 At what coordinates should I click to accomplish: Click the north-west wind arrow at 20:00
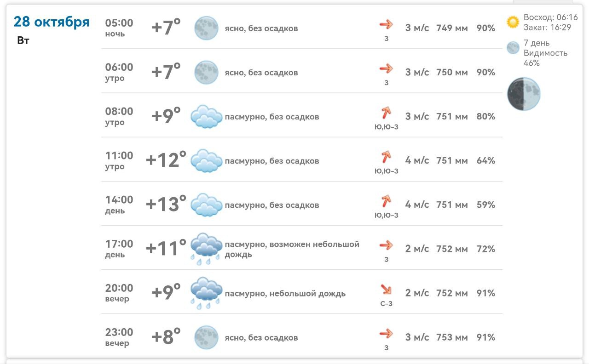(x=386, y=289)
